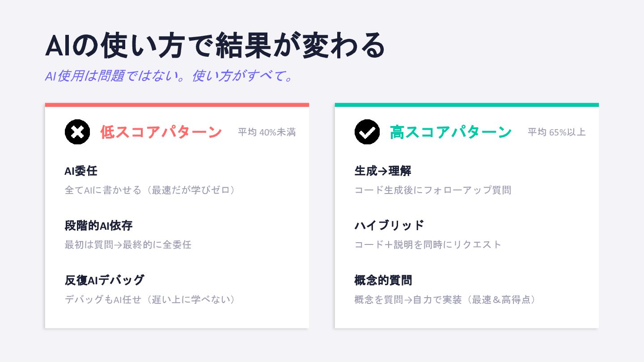Click the red bar atop left card
Viewport: 644px width, 362px height.
pyautogui.click(x=177, y=105)
